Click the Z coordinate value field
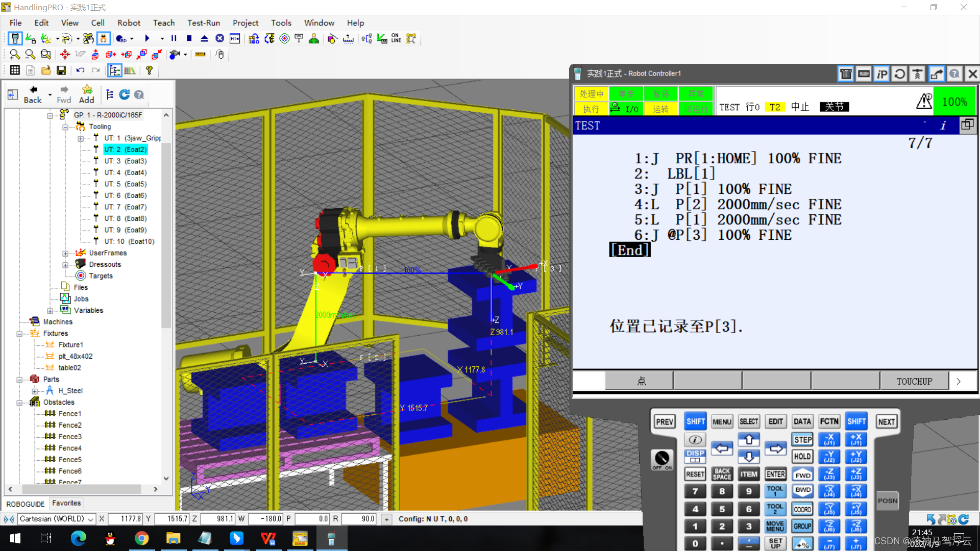The image size is (980, 551). pyautogui.click(x=218, y=519)
